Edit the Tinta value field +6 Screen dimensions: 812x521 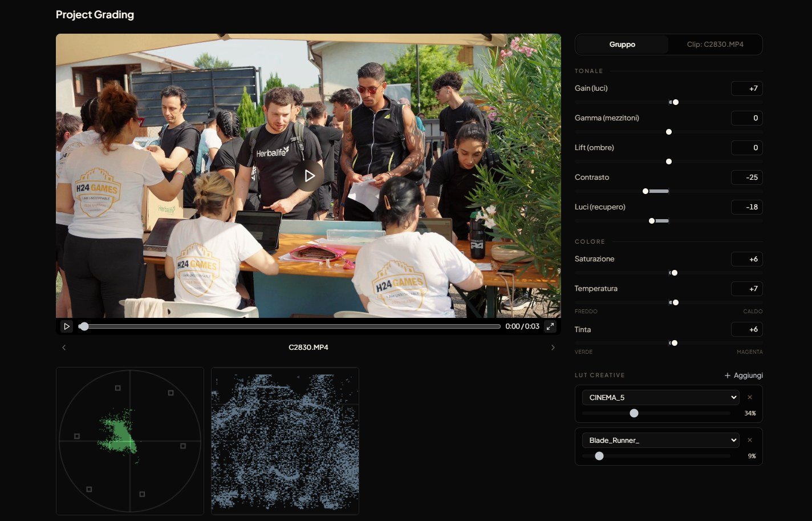(x=747, y=330)
